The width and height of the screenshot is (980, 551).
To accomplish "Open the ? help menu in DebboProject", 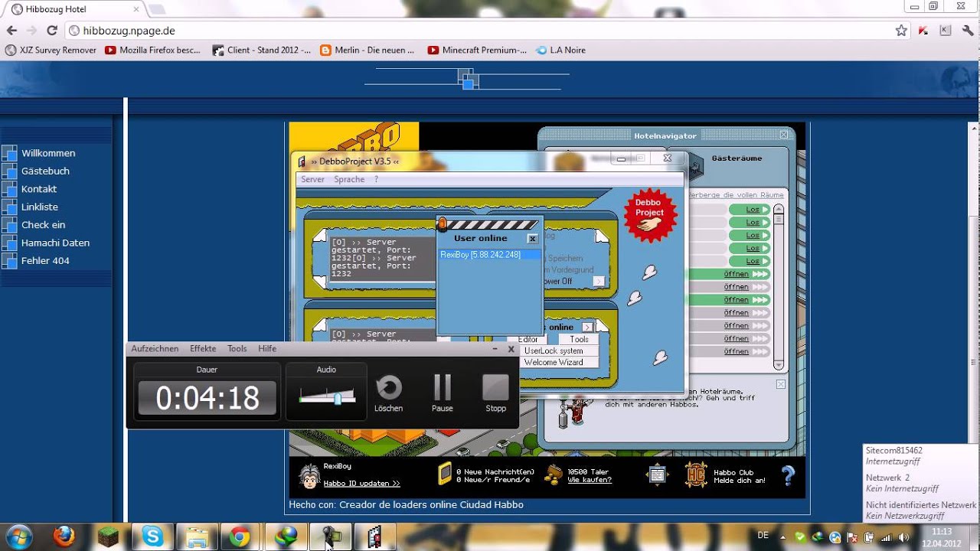I will 376,179.
